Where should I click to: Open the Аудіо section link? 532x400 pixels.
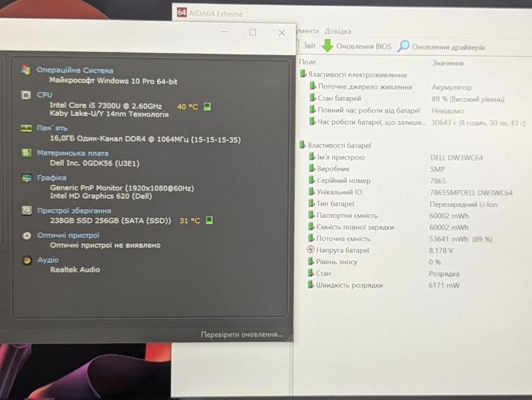pos(48,259)
